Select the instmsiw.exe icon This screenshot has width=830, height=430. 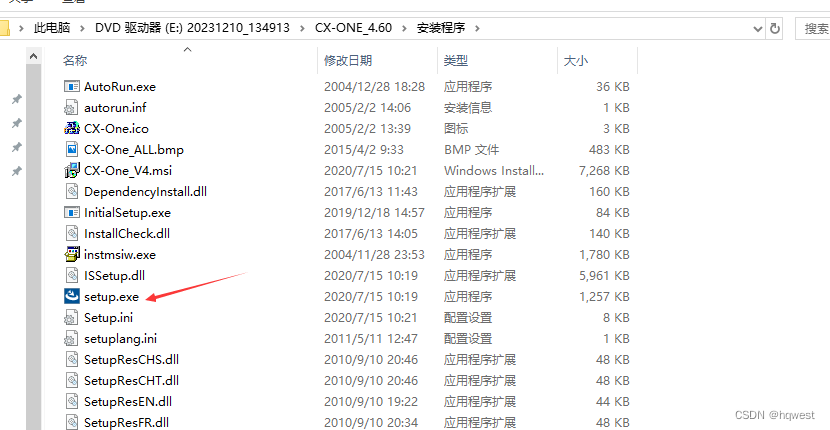pos(71,254)
